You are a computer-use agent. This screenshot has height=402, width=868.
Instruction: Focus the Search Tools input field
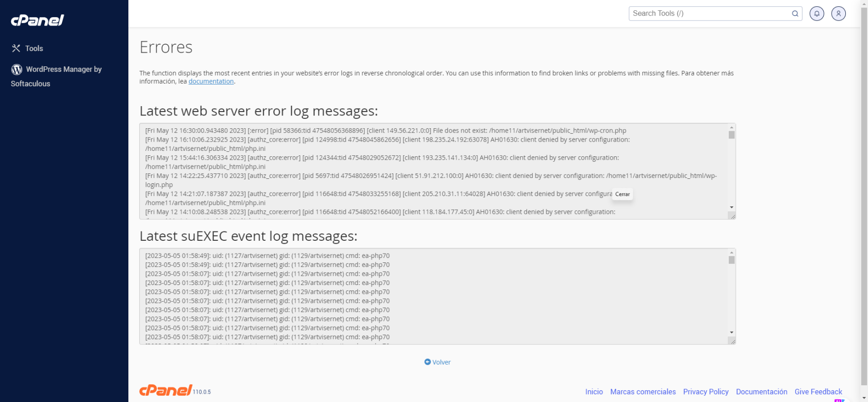709,14
